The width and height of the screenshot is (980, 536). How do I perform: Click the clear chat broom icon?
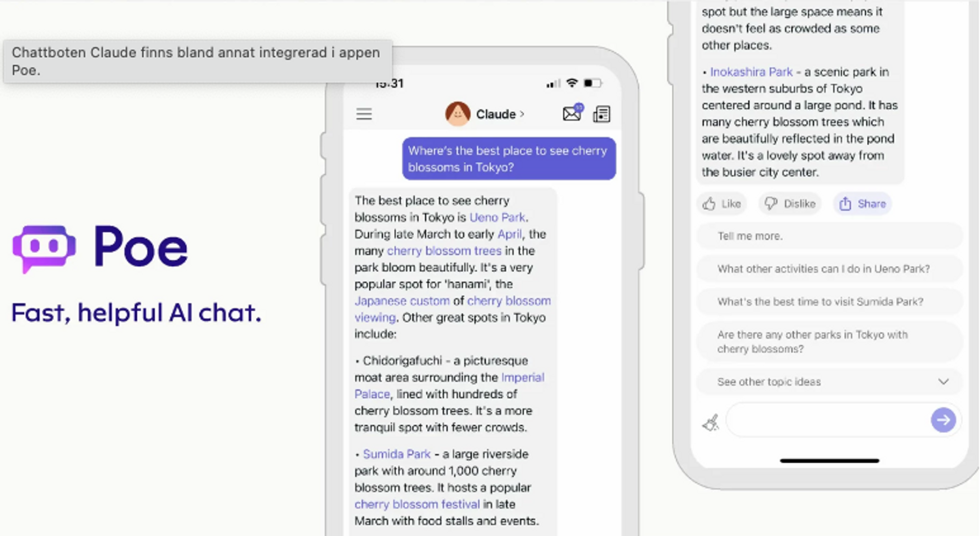[x=710, y=422]
